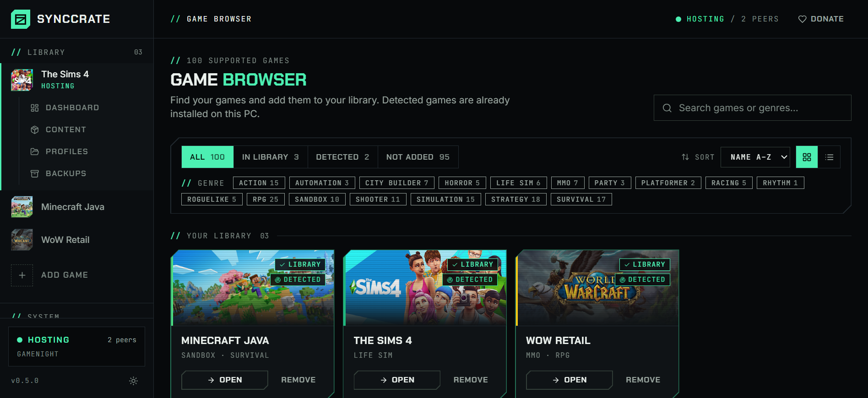
Task: Toggle the Platformer genre filter
Action: click(668, 183)
